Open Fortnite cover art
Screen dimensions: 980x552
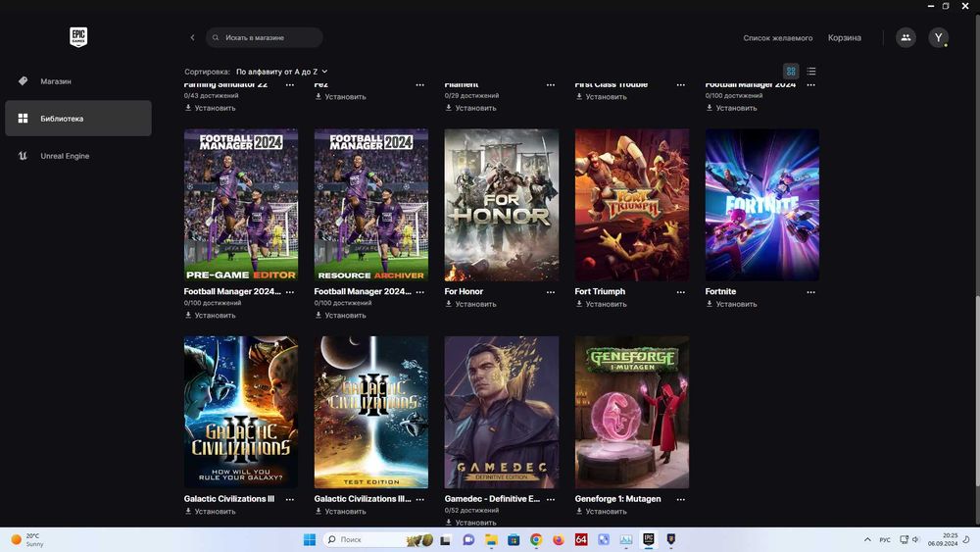coord(761,205)
